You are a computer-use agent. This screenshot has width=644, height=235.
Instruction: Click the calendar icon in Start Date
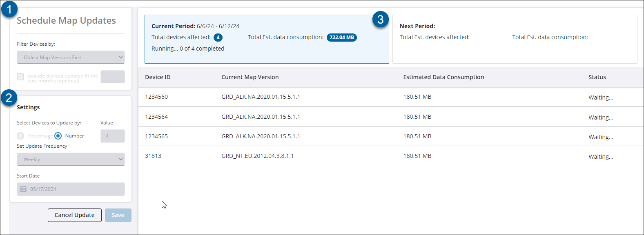(23, 189)
